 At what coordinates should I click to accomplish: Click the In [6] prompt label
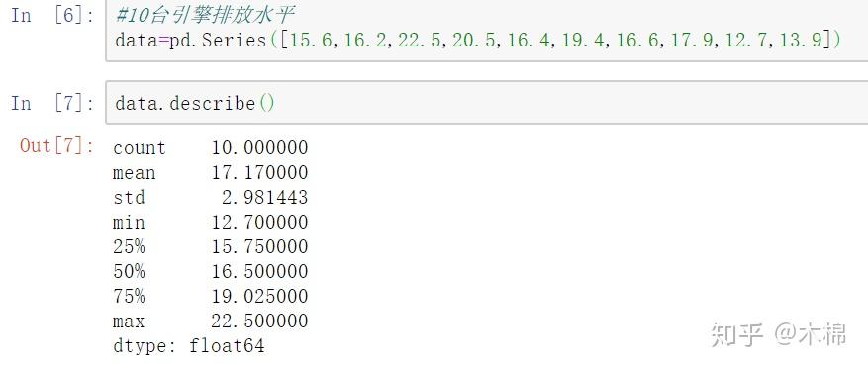(x=52, y=16)
